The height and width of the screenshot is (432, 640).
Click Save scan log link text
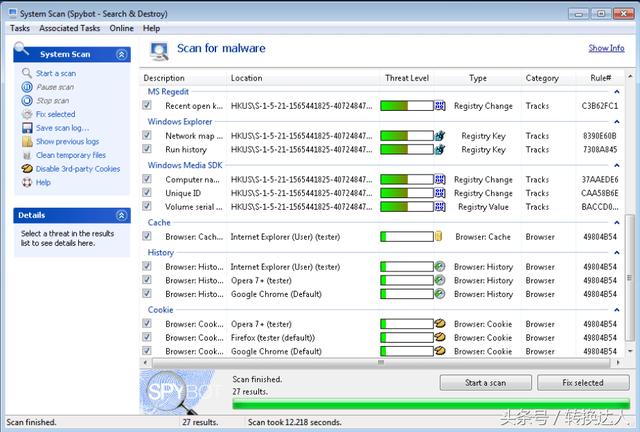pos(62,128)
